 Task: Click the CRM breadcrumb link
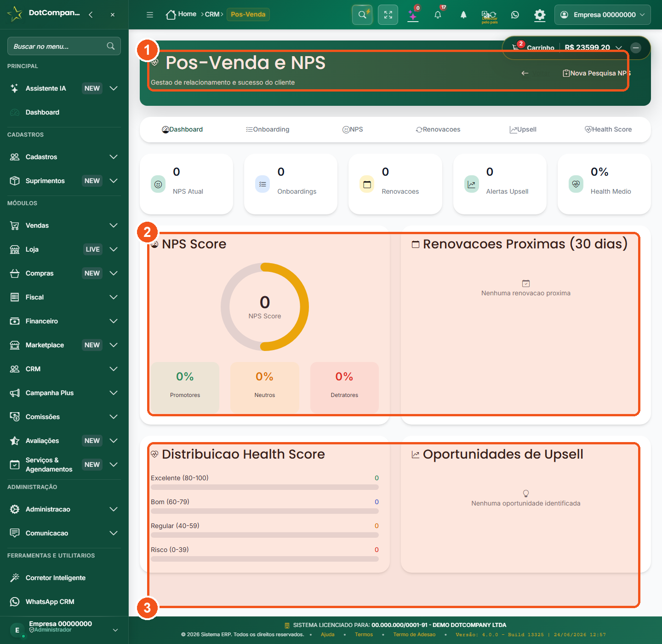tap(212, 14)
